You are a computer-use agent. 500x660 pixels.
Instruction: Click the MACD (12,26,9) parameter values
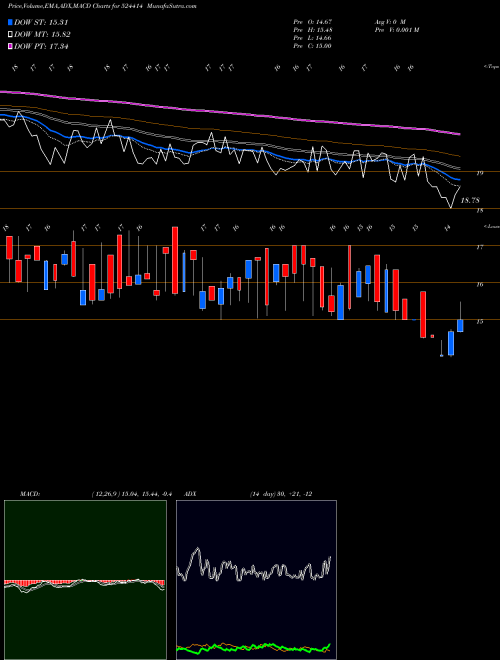coord(131,494)
